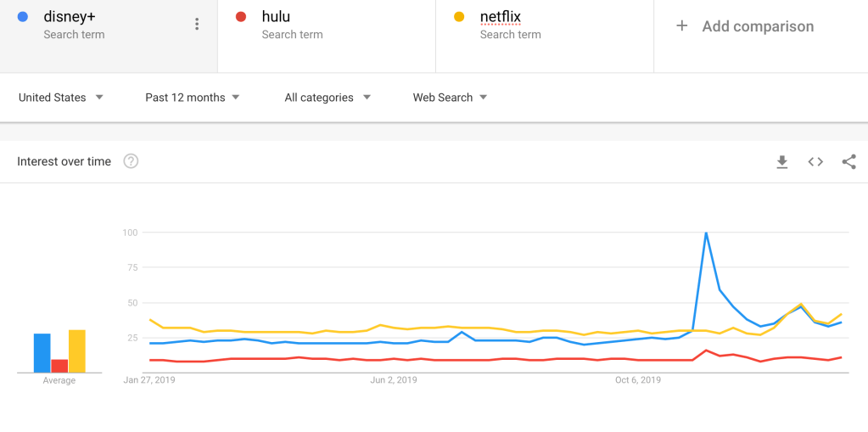Screen dimensions: 868x432
Task: Edit the netflix search term
Action: [501, 17]
